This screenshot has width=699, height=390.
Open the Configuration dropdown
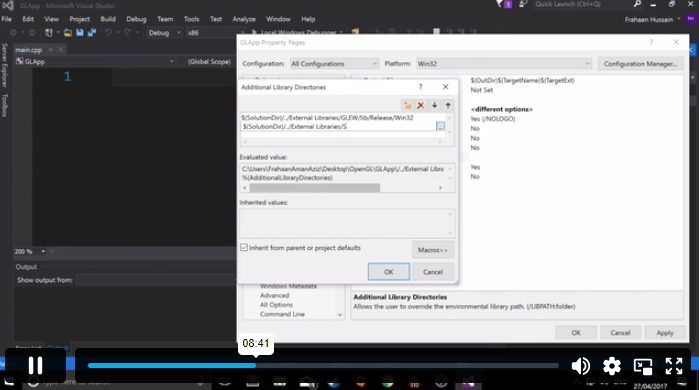coord(334,64)
